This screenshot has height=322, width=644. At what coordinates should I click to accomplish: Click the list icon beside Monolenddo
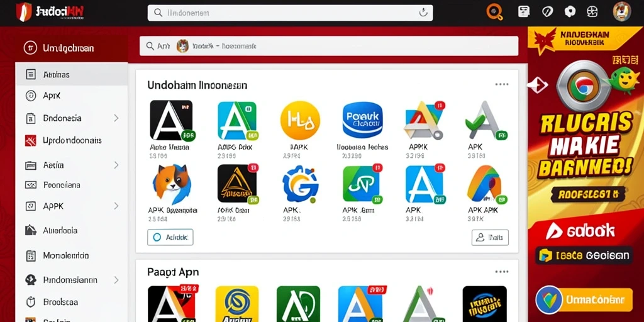[31, 256]
